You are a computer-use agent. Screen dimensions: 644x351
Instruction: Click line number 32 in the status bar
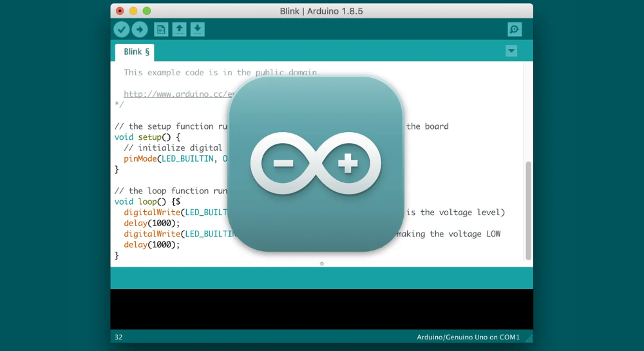pyautogui.click(x=118, y=337)
